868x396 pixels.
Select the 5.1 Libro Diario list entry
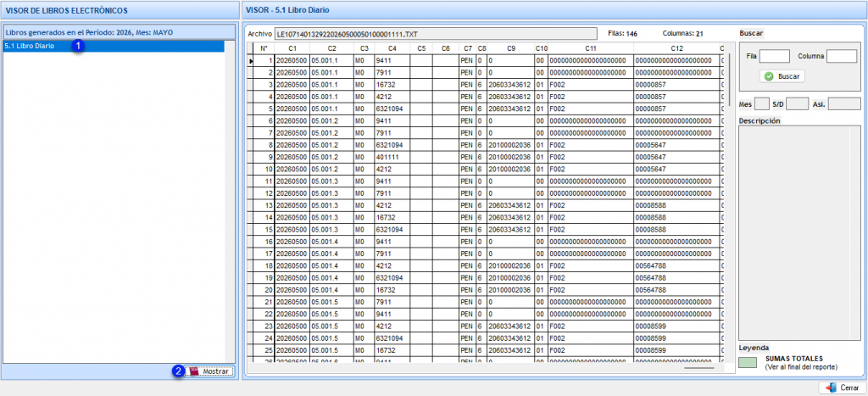[114, 47]
